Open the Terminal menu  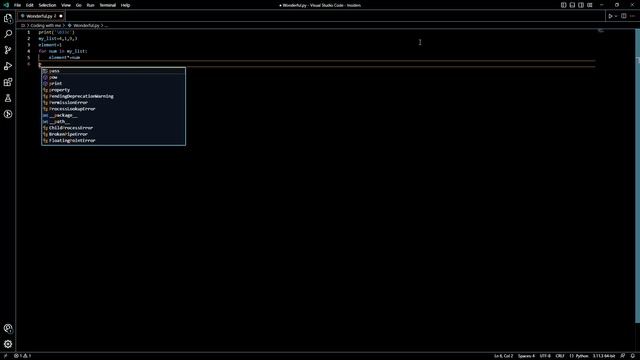[108, 5]
